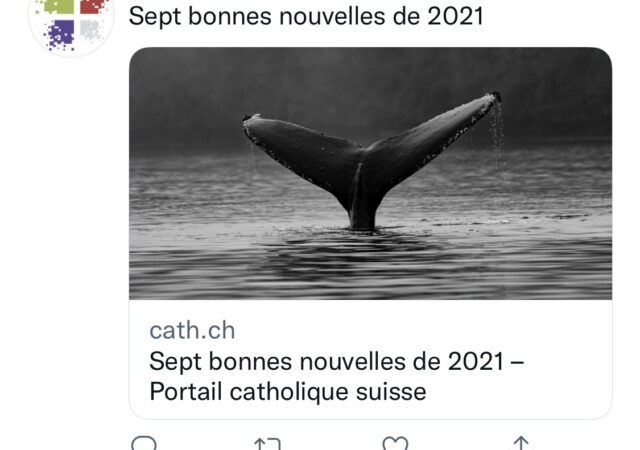640x450 pixels.
Task: Open the whale tail preview photo
Action: (370, 173)
